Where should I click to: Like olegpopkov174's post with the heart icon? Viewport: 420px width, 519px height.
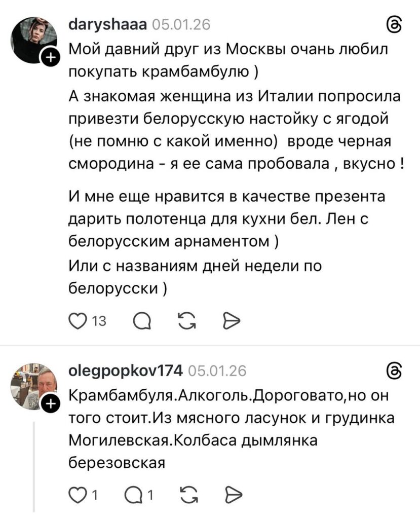click(77, 493)
